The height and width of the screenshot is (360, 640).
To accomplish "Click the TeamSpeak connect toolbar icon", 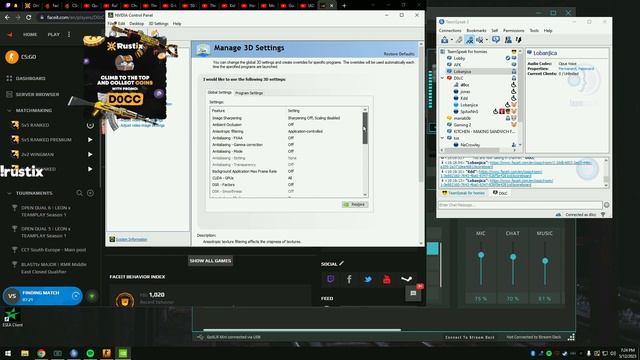I will point(444,40).
